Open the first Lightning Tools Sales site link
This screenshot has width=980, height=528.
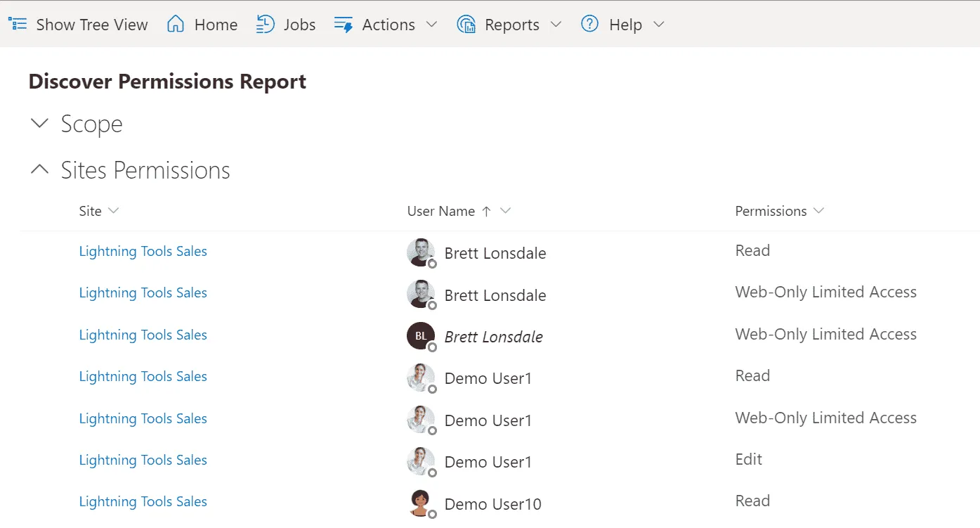[143, 251]
